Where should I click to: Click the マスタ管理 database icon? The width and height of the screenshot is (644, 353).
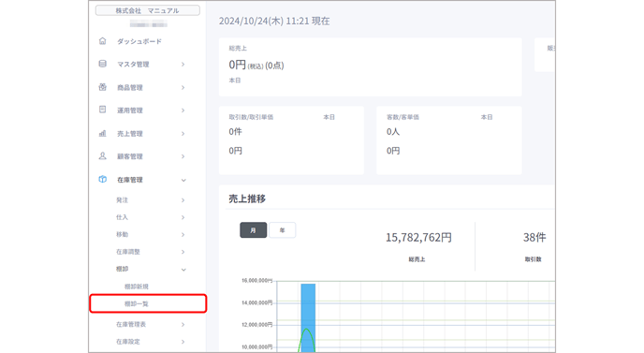pos(103,64)
